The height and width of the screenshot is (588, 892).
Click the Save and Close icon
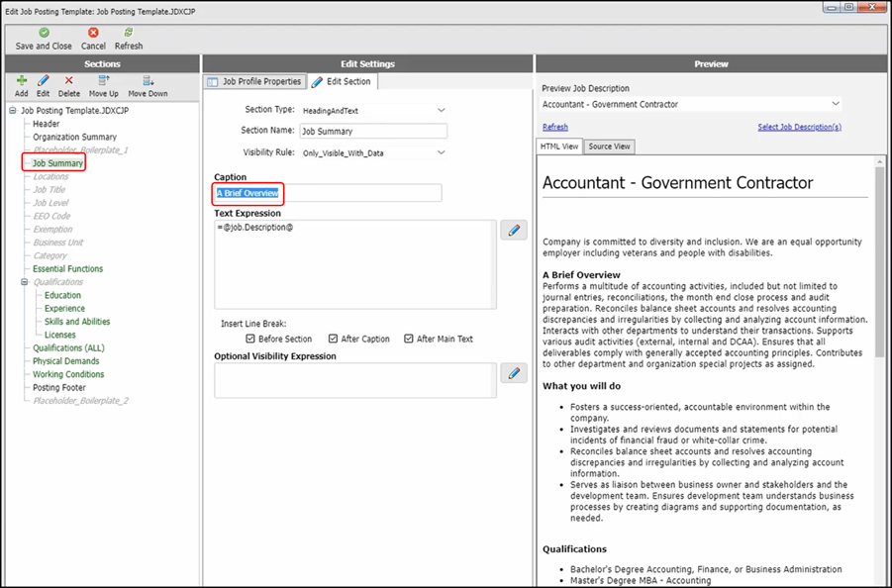[44, 33]
